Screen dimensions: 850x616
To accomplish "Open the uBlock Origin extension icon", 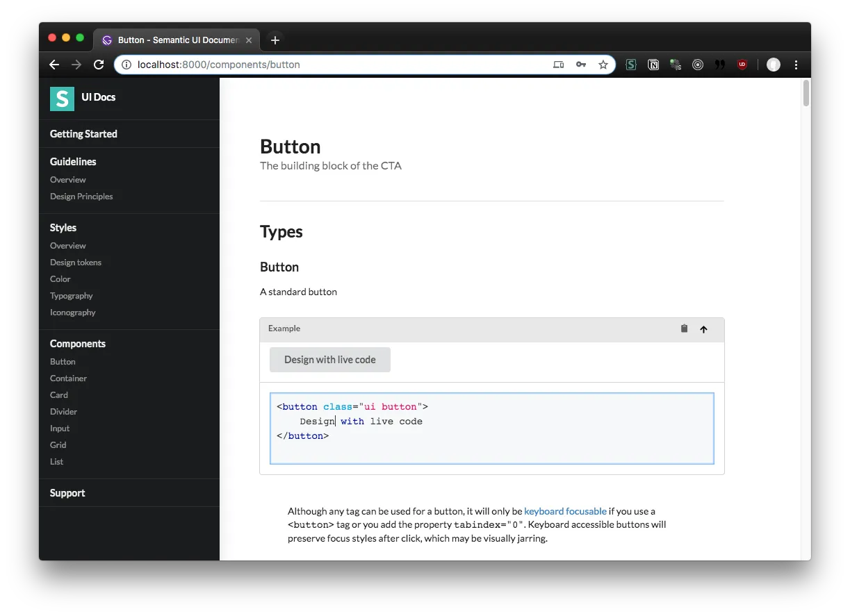I will [x=742, y=65].
